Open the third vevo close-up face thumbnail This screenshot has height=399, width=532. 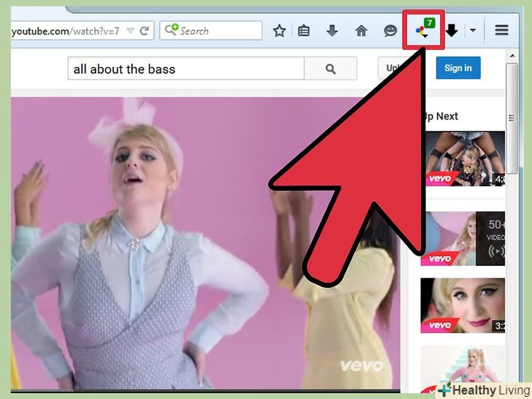pyautogui.click(x=463, y=305)
